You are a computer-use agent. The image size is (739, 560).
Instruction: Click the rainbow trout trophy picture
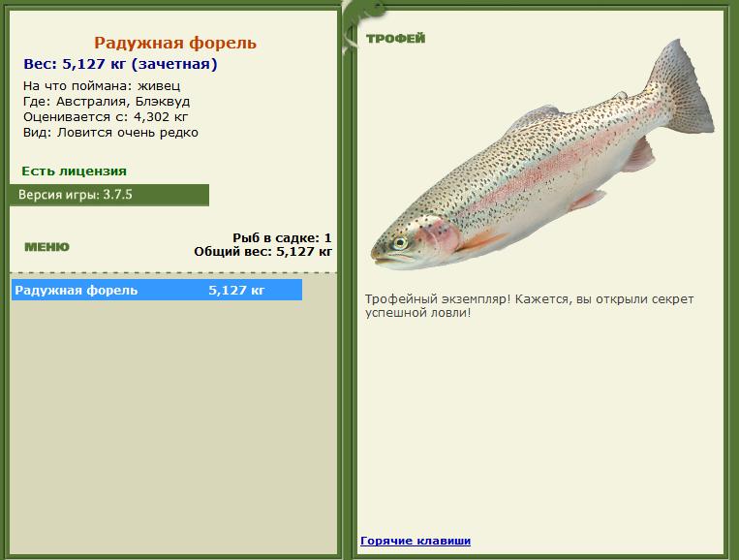pos(542,155)
